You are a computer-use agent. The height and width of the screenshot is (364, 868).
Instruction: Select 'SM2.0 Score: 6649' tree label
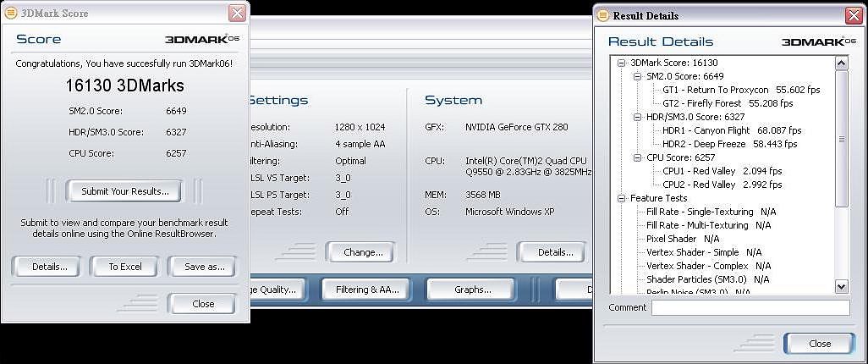684,76
